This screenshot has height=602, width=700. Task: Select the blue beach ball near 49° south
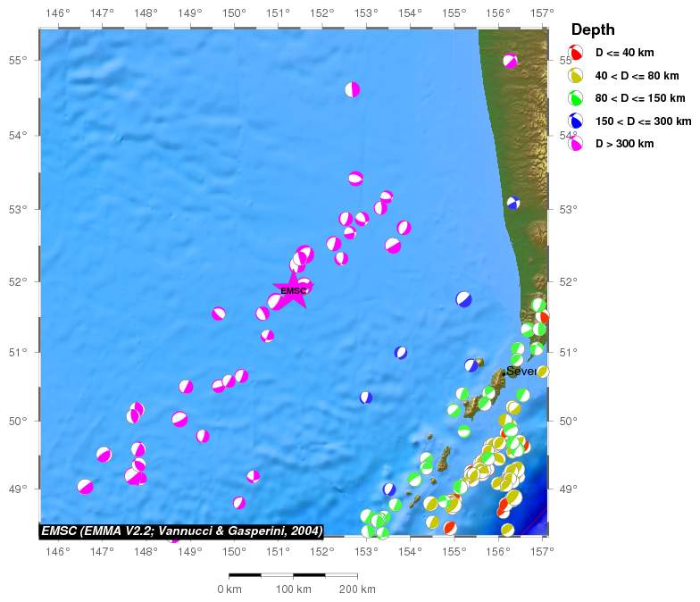389,489
